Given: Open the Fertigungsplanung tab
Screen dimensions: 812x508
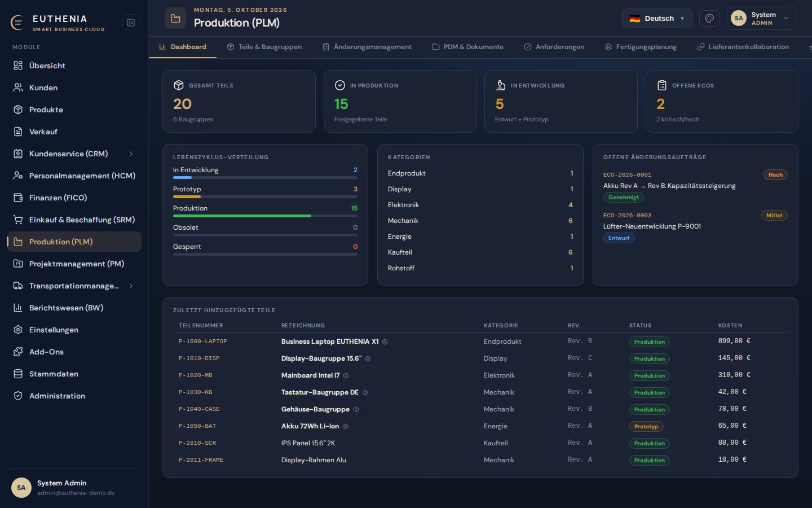Looking at the screenshot, I should tap(641, 47).
